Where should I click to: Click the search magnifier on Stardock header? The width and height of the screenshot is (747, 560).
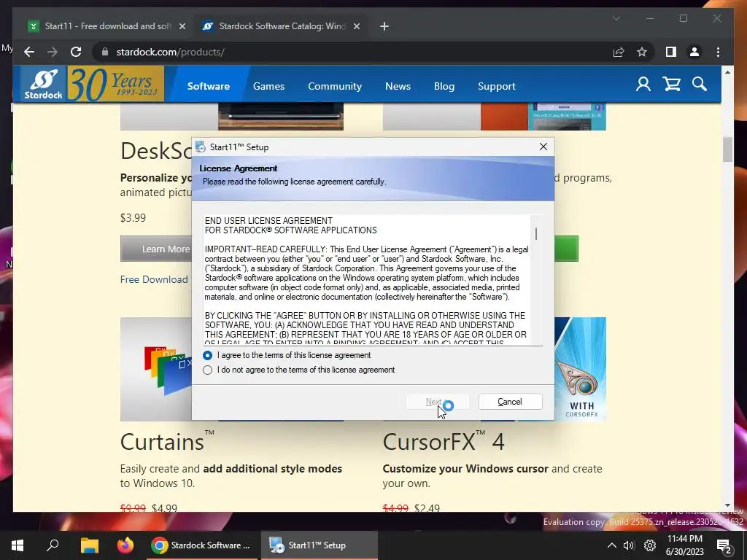click(700, 85)
